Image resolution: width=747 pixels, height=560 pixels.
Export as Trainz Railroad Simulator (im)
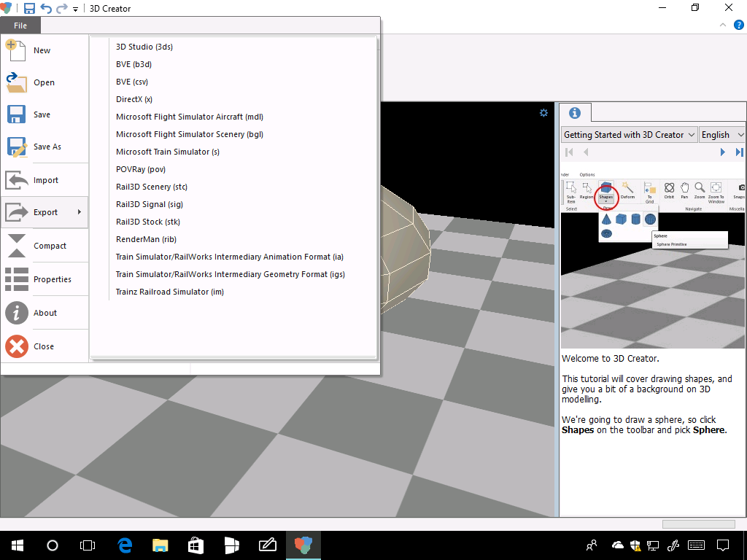(170, 292)
